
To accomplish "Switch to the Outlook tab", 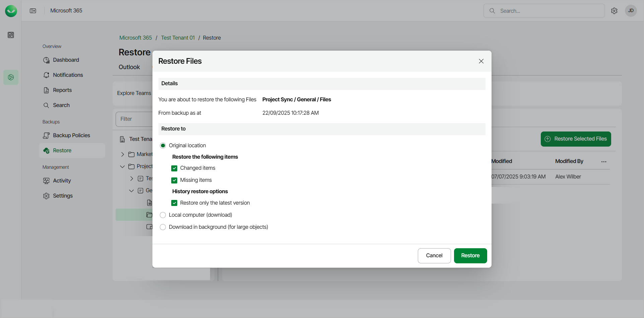I will (x=129, y=67).
